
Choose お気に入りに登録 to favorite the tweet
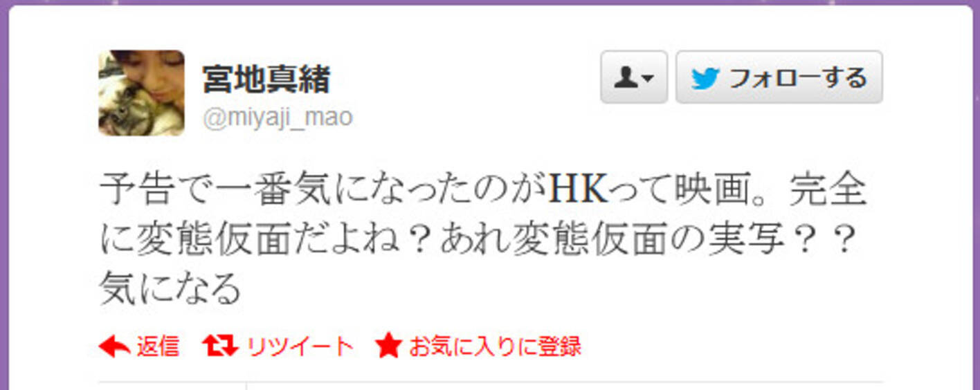[494, 346]
